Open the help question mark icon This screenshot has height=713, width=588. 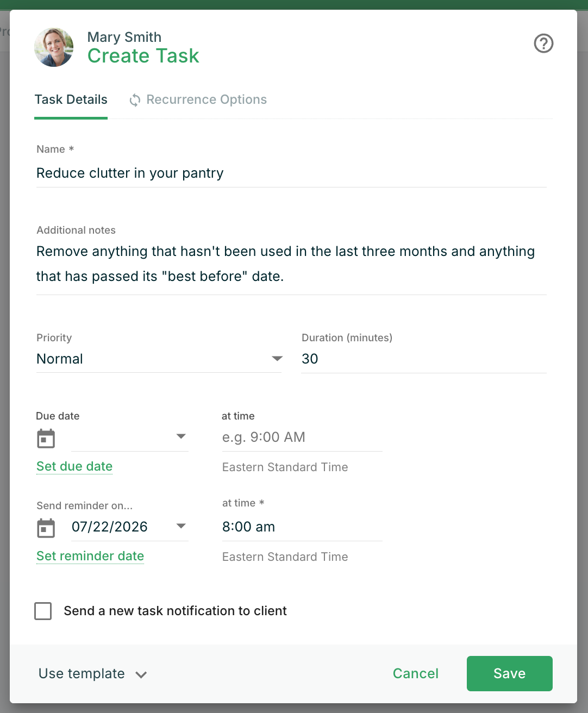[543, 43]
